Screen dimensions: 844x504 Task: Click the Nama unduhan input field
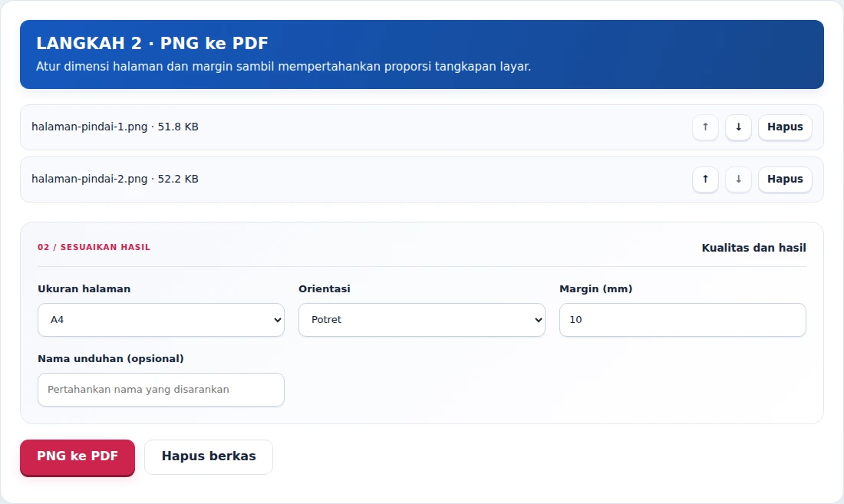161,390
